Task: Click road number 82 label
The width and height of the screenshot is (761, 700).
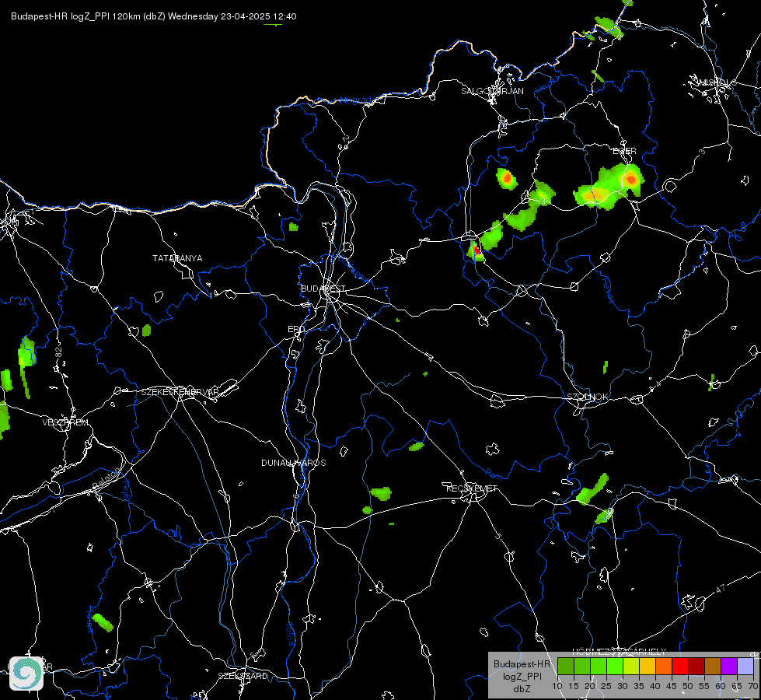Action: pos(59,353)
